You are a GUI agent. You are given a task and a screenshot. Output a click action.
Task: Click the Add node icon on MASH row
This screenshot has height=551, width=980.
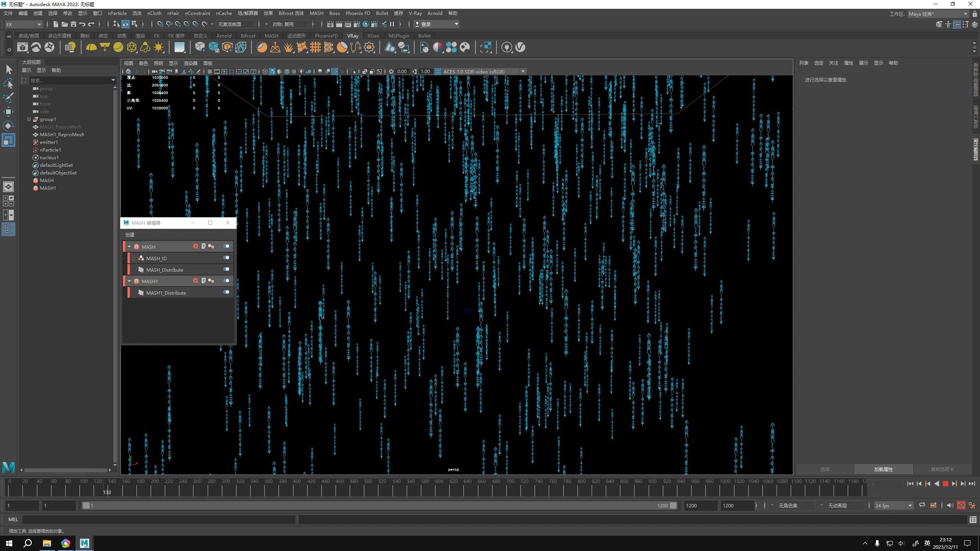coord(196,246)
